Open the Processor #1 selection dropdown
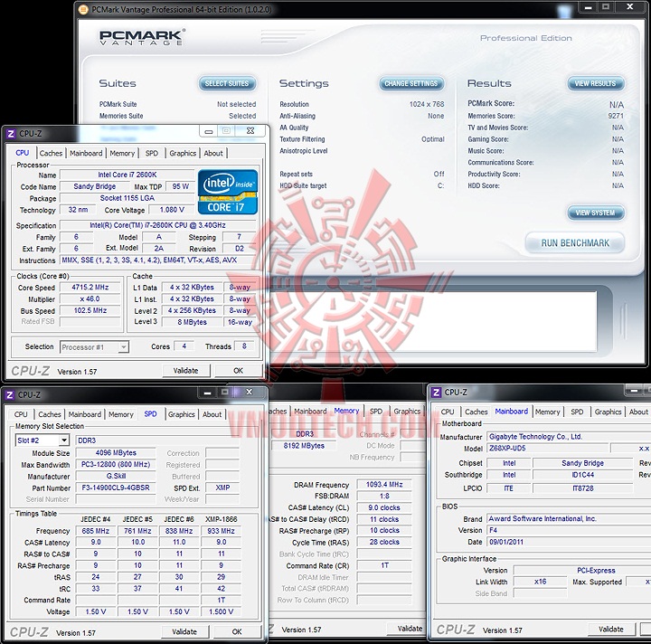This screenshot has width=651, height=644. pos(123,346)
